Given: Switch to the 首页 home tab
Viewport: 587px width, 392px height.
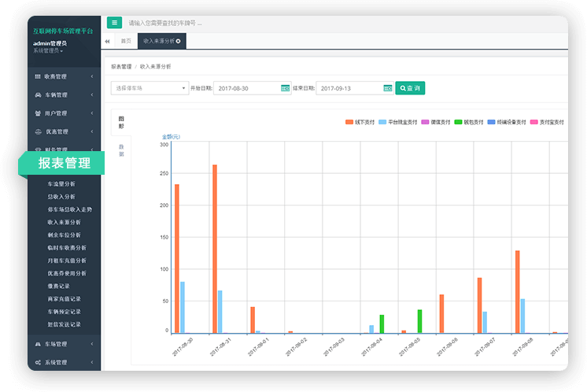Looking at the screenshot, I should pos(126,41).
